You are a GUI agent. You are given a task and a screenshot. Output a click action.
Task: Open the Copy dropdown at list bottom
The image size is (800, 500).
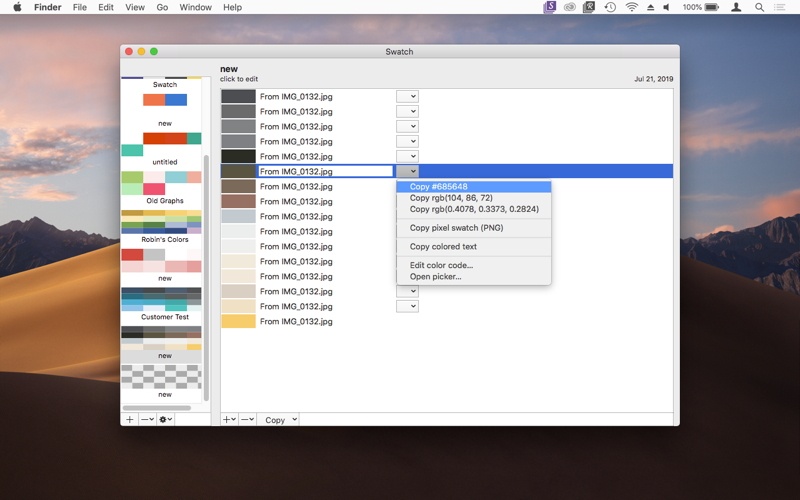click(x=281, y=419)
